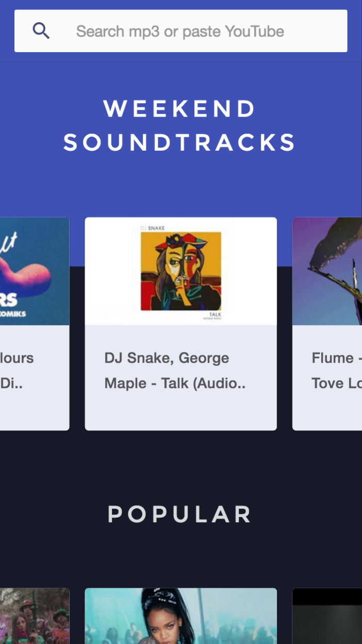Click the 'Tove Lo' line on the Flume card
Viewport: 362px width, 644px height.
[x=337, y=383]
